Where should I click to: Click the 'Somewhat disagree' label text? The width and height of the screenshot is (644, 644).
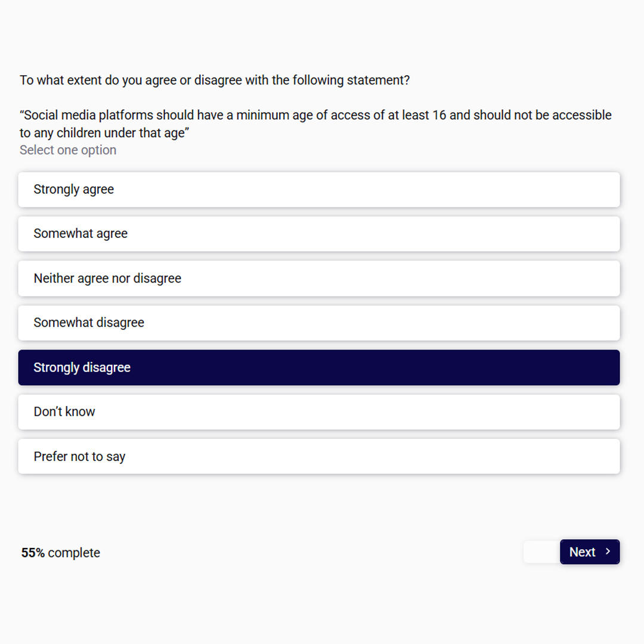pyautogui.click(x=89, y=323)
